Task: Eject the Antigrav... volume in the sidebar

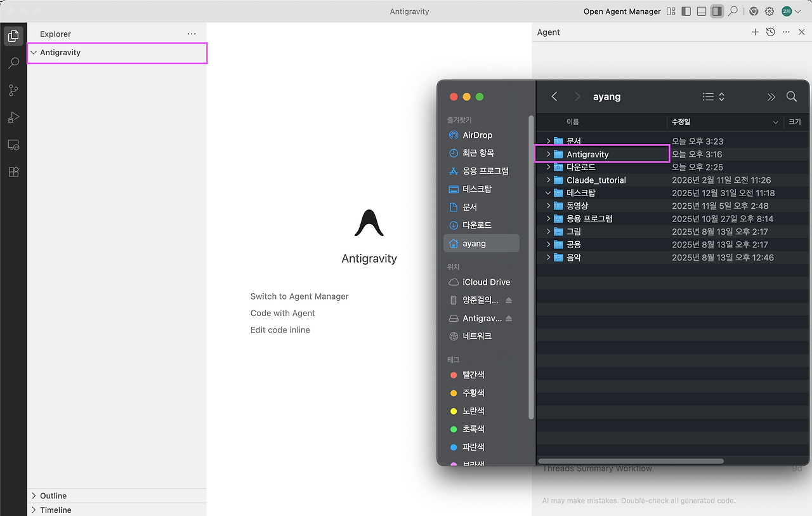Action: (x=509, y=318)
